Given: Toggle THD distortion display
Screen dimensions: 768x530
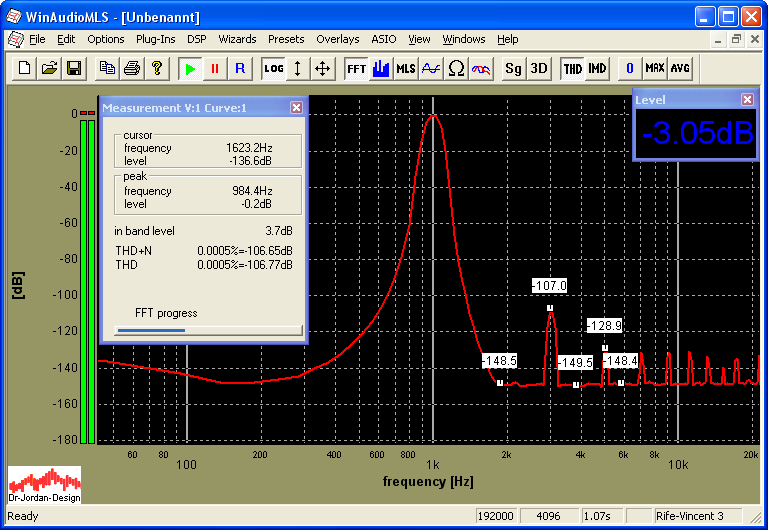Looking at the screenshot, I should tap(572, 69).
